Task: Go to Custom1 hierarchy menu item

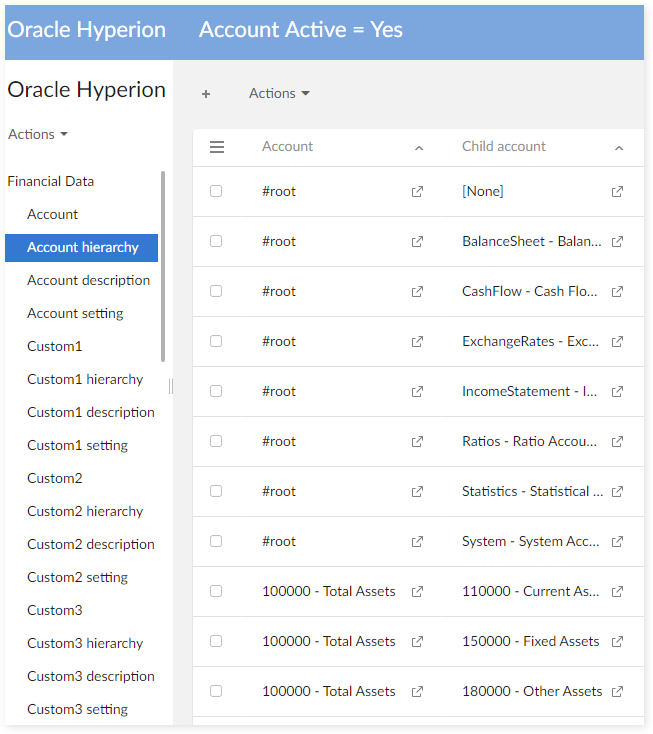Action: pyautogui.click(x=85, y=379)
